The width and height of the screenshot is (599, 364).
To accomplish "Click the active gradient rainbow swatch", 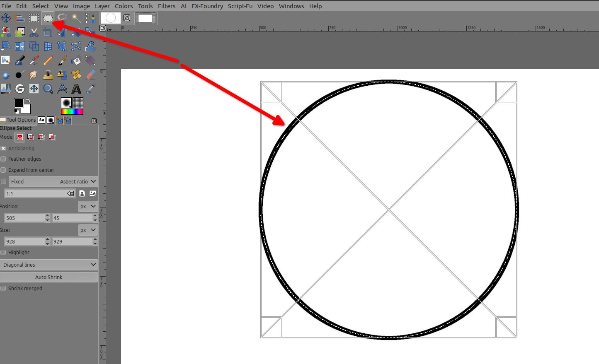I will pyautogui.click(x=72, y=111).
